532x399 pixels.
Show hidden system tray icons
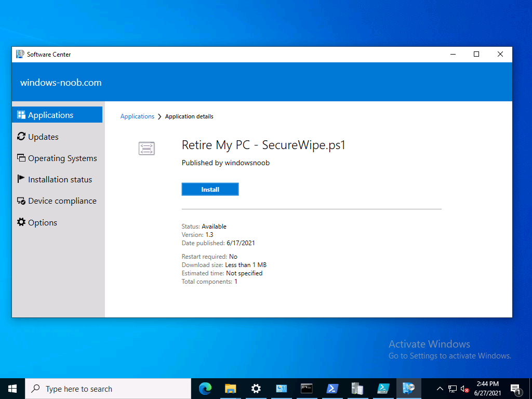click(x=440, y=389)
